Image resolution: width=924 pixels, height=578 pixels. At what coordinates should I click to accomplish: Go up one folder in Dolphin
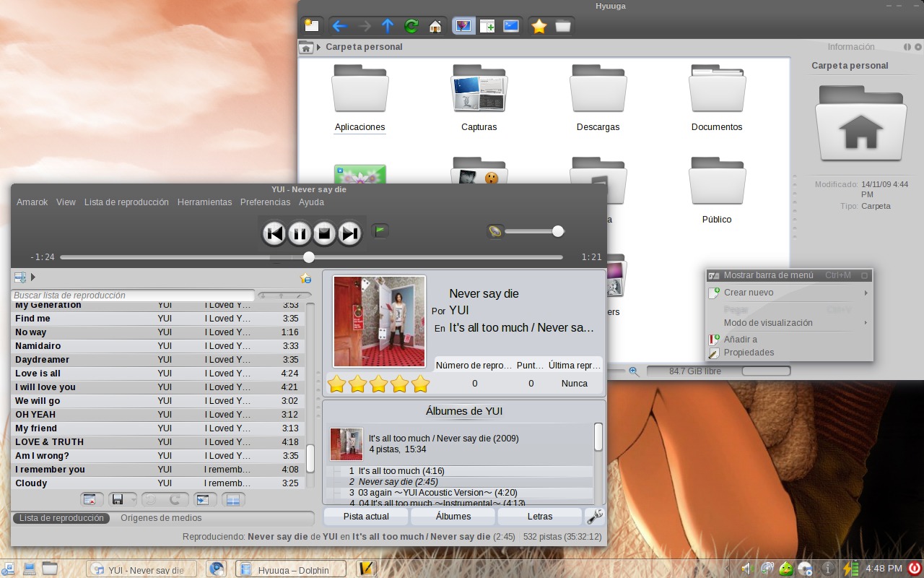tap(388, 26)
